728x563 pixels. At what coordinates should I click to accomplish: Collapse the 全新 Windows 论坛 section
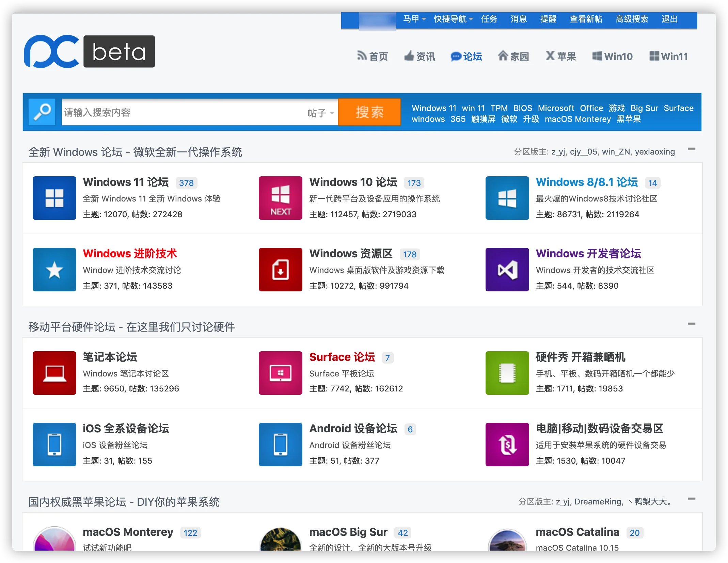[691, 149]
